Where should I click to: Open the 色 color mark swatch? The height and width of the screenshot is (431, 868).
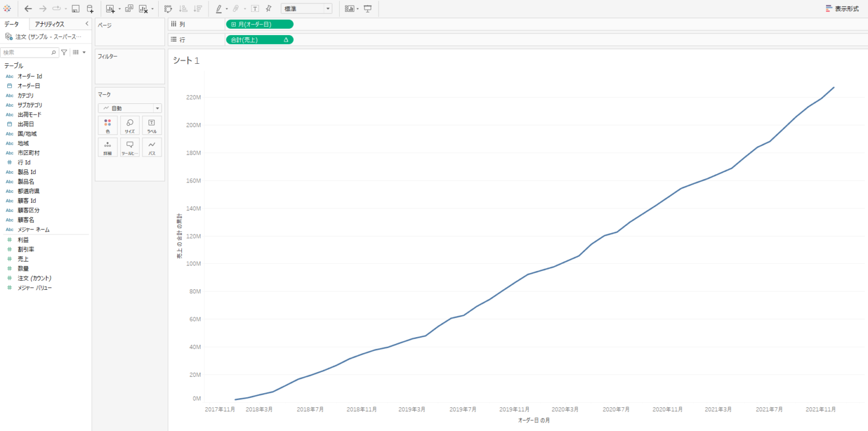pyautogui.click(x=107, y=125)
